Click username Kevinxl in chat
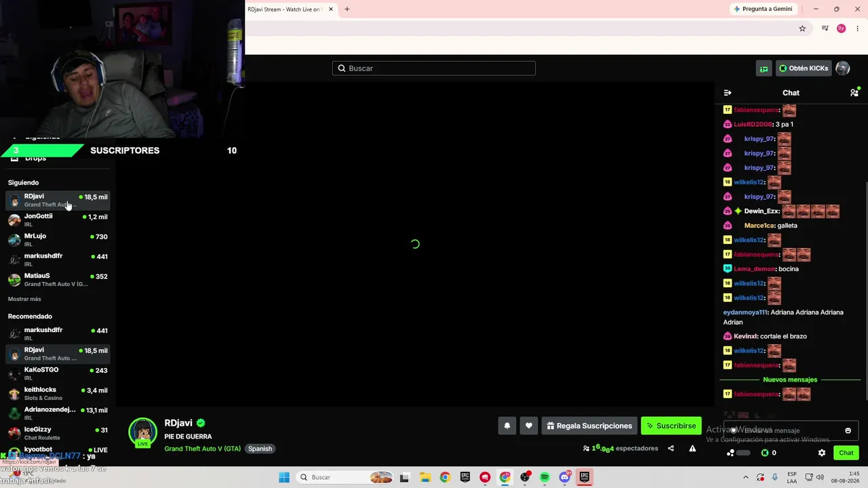Image resolution: width=868 pixels, height=488 pixels. coord(745,336)
